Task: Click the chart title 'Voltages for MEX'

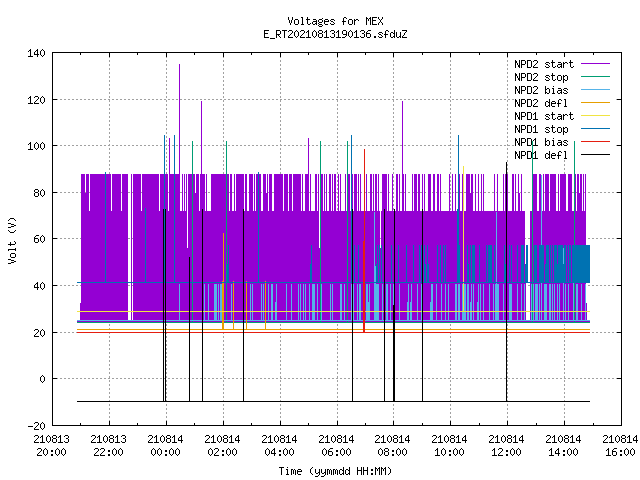Action: pyautogui.click(x=335, y=21)
